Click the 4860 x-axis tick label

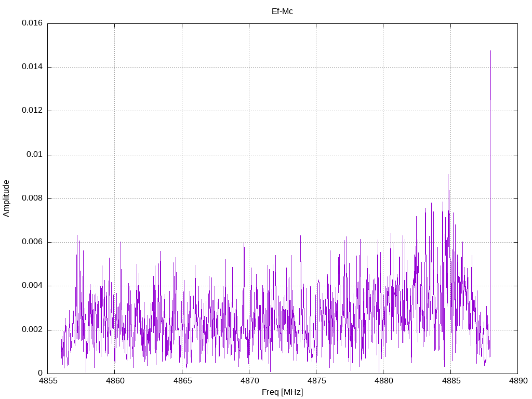(x=115, y=381)
